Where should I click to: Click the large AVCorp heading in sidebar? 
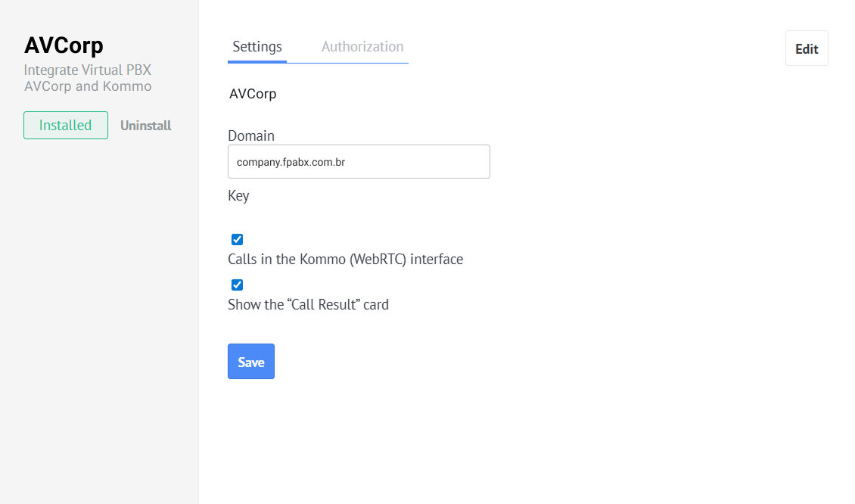click(x=64, y=45)
